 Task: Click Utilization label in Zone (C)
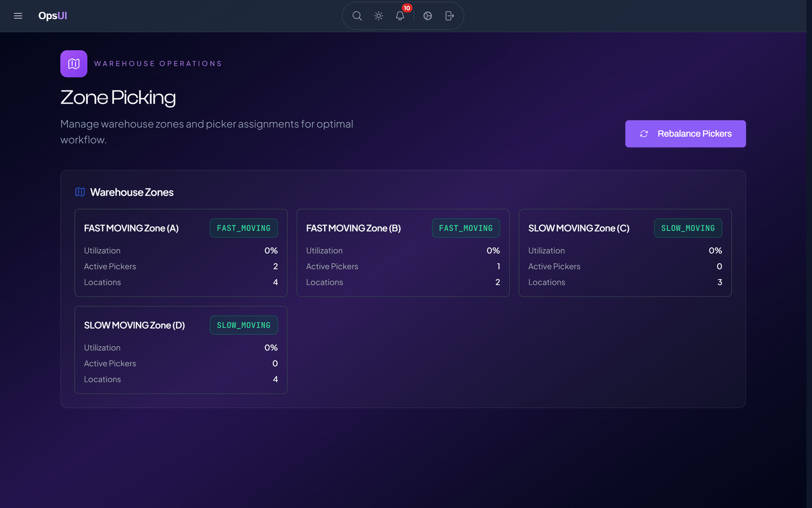point(547,250)
